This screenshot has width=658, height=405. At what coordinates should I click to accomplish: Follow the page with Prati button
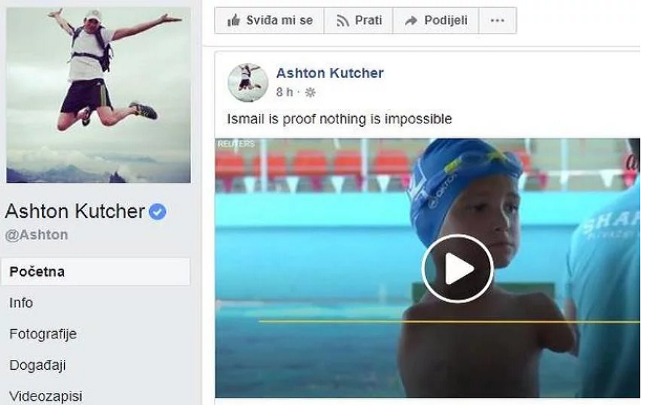[x=359, y=21]
